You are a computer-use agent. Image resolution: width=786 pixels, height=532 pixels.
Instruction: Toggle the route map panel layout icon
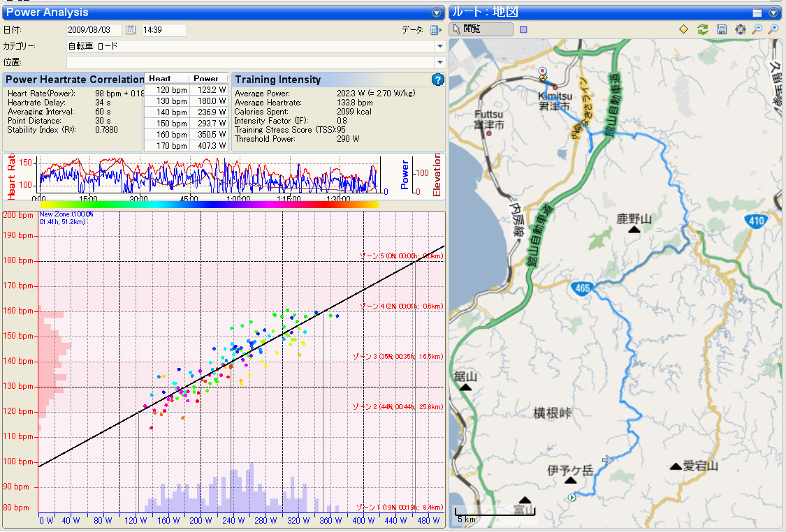coord(757,13)
